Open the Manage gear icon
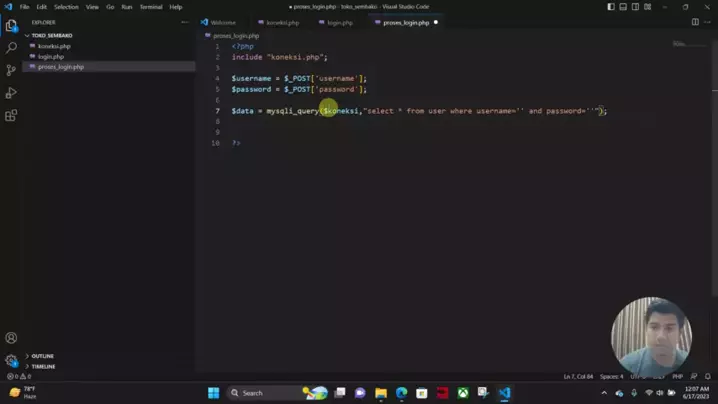 pyautogui.click(x=12, y=360)
